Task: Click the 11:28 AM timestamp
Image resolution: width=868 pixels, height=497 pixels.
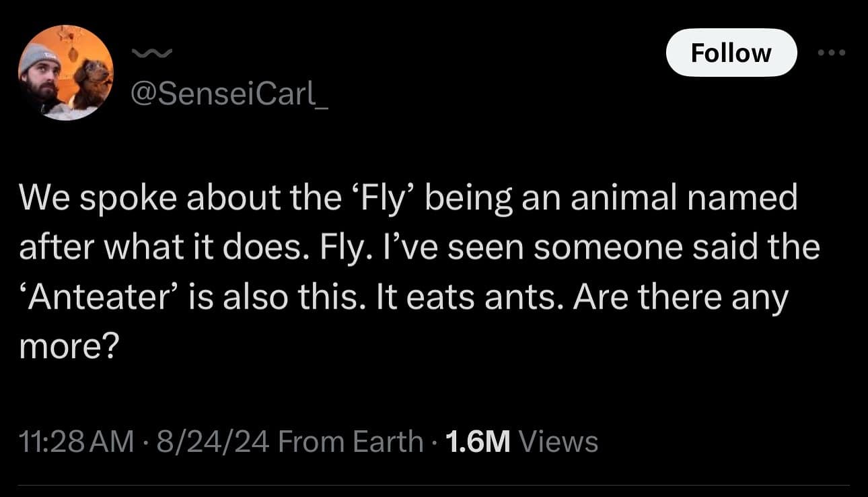Action: 76,442
